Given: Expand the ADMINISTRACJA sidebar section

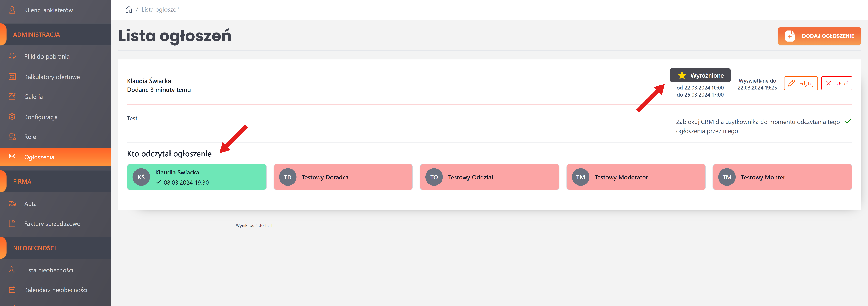Looking at the screenshot, I should click(36, 34).
